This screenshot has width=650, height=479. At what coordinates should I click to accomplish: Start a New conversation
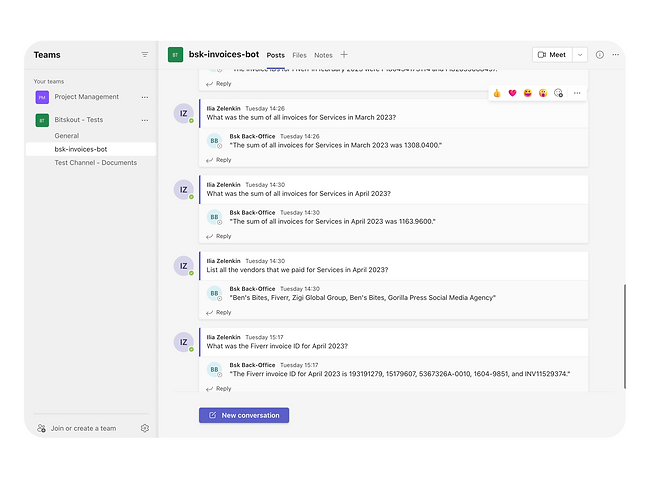(244, 415)
